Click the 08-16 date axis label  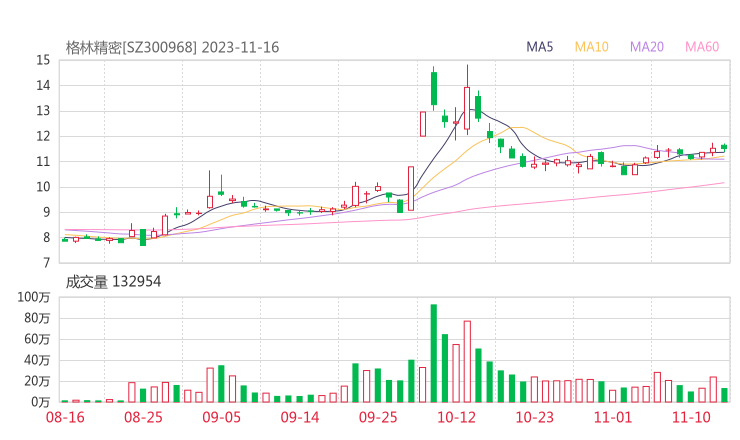[65, 417]
